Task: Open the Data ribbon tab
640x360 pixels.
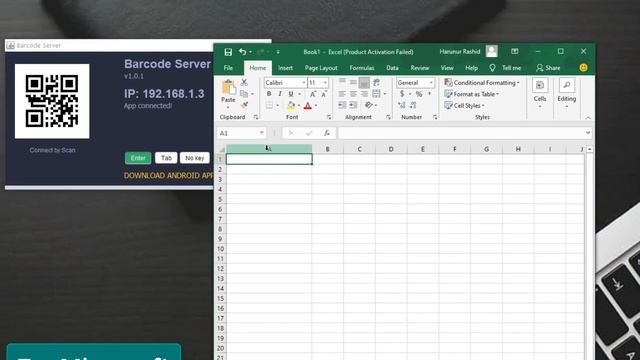Action: pos(392,68)
